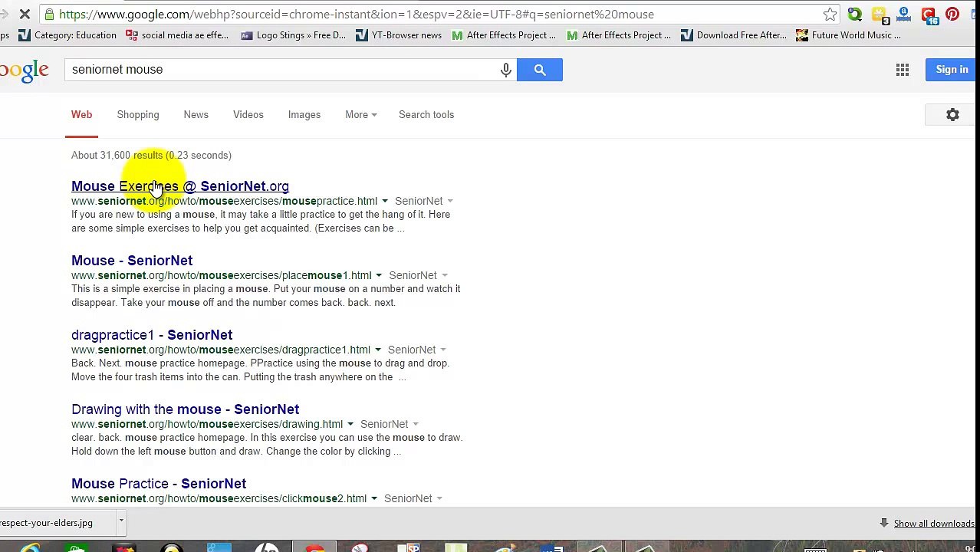The width and height of the screenshot is (980, 552).
Task: Open the red C extension with badge 16
Action: click(x=929, y=15)
